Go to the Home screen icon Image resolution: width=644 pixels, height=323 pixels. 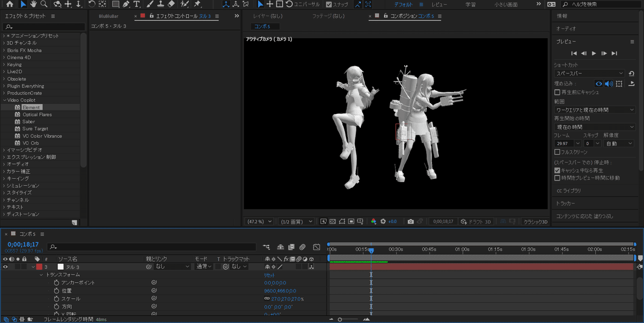tap(9, 4)
